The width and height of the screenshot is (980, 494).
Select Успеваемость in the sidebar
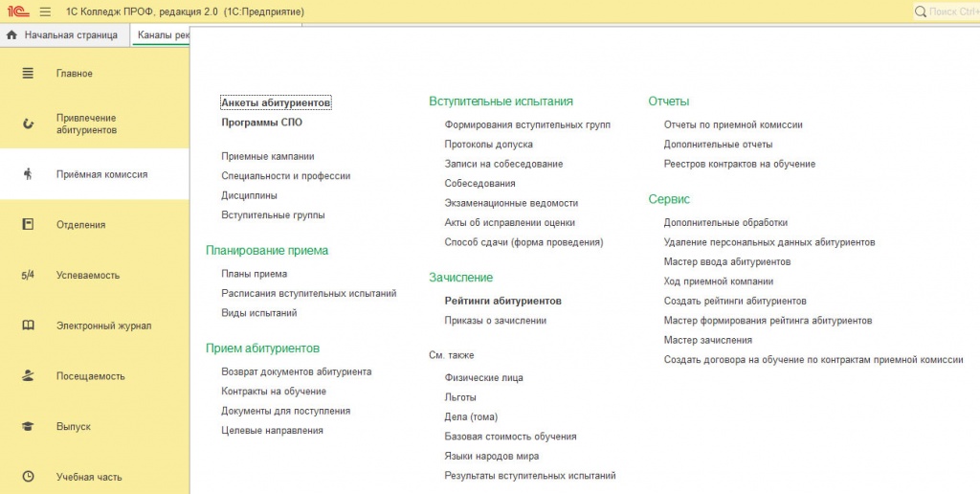click(87, 275)
